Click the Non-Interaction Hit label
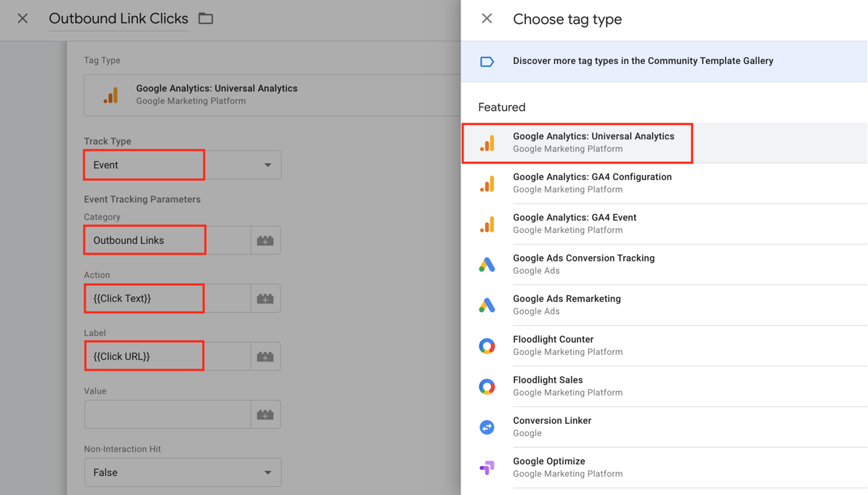The image size is (868, 495). [122, 449]
